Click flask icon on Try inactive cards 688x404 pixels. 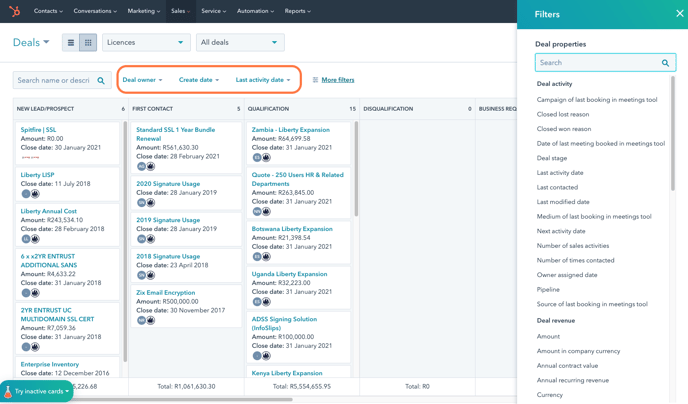(x=7, y=391)
